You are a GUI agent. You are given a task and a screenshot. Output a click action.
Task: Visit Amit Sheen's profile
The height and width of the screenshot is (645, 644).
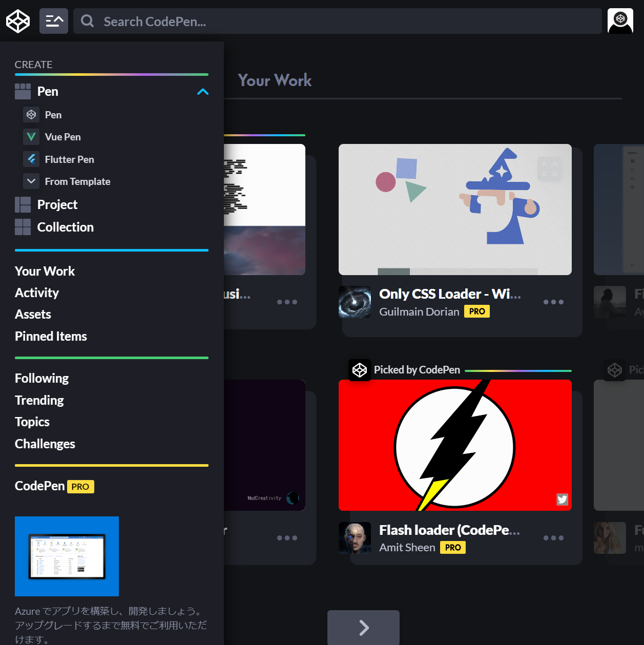tap(407, 548)
